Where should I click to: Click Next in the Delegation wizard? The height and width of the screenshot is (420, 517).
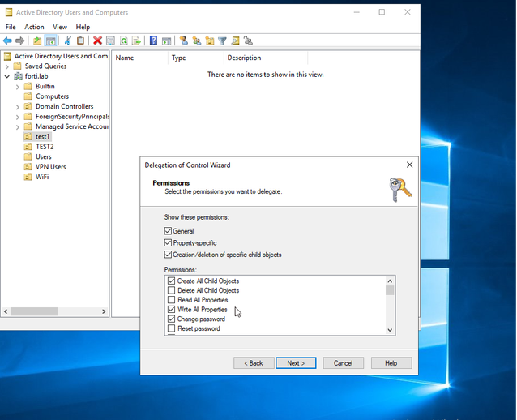click(x=296, y=363)
